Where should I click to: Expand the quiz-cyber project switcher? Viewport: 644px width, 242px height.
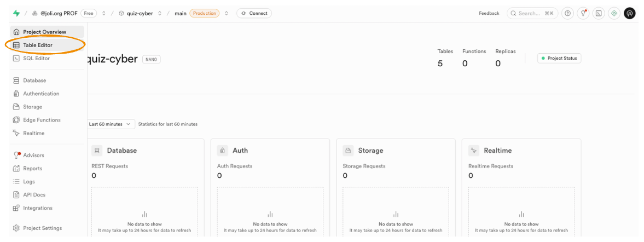tap(160, 13)
